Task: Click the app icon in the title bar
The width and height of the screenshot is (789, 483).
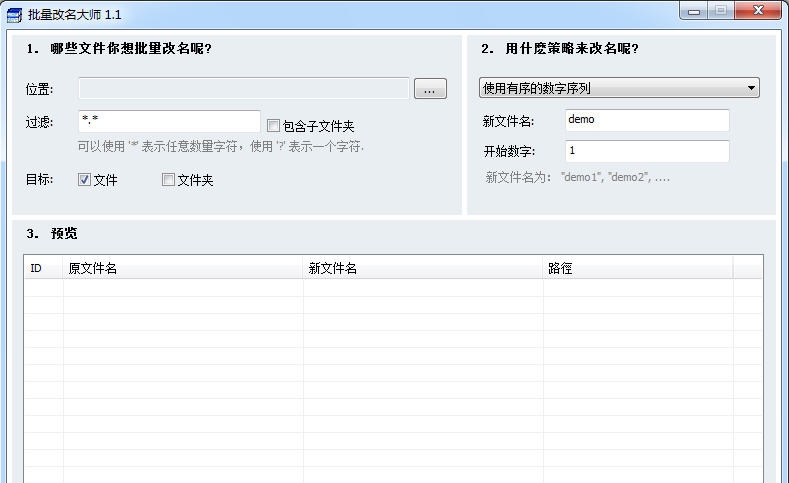Action: pos(14,15)
